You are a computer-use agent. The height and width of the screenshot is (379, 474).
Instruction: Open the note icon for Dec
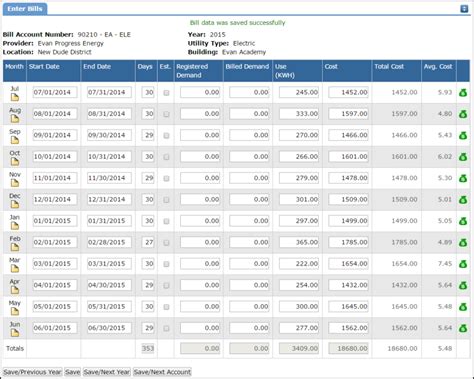(x=15, y=204)
